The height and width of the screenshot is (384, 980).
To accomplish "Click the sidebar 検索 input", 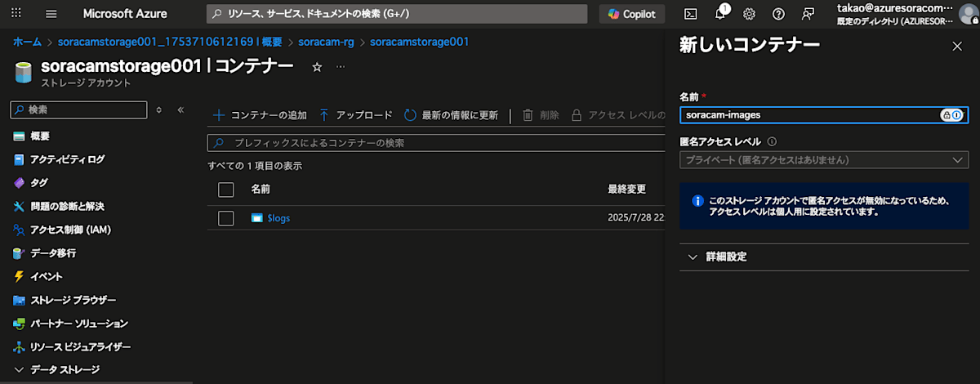I will click(x=78, y=109).
